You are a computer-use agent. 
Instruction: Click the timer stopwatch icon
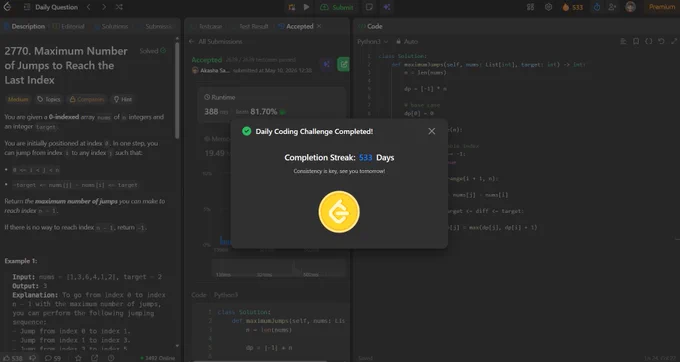pos(597,7)
